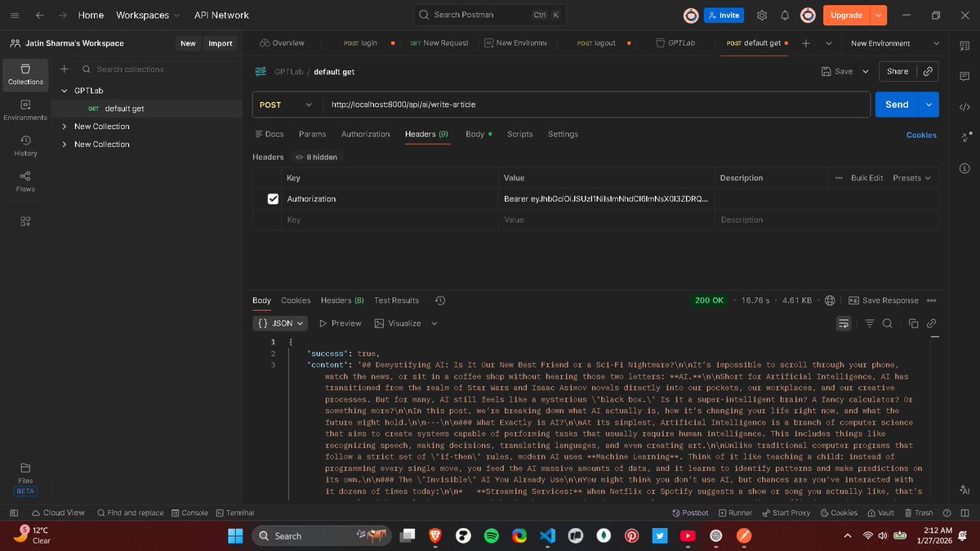Click the Import button

(220, 43)
